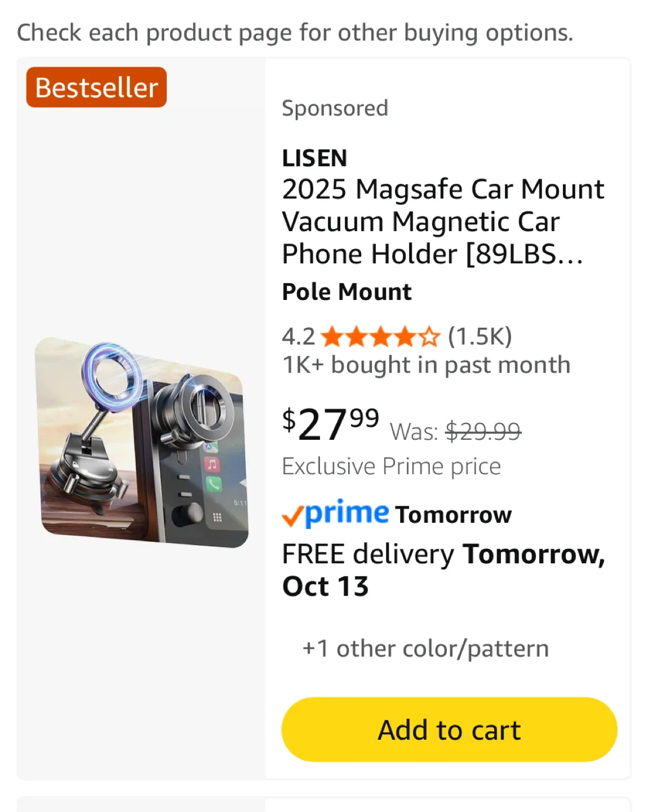Click the FREE delivery Oct 13 text
648x812 pixels.
pyautogui.click(x=442, y=570)
